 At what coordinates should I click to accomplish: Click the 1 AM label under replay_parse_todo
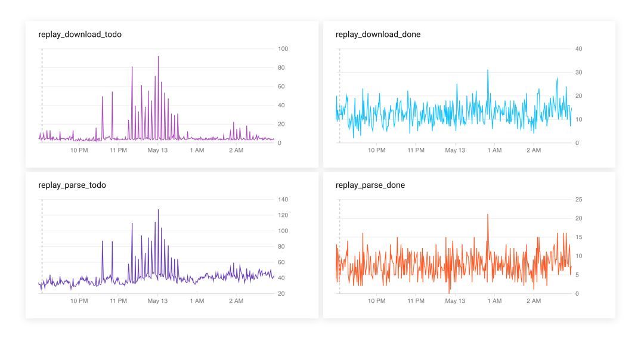(x=197, y=301)
